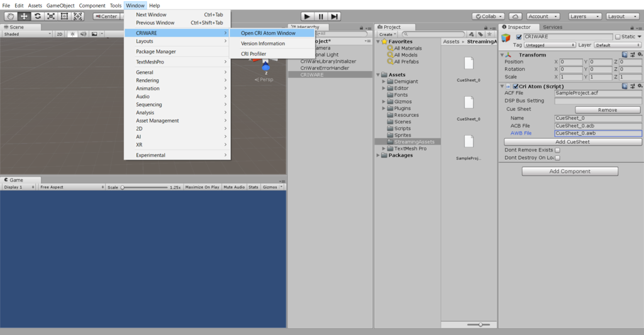Toggle the Static checkbox

[x=618, y=36]
